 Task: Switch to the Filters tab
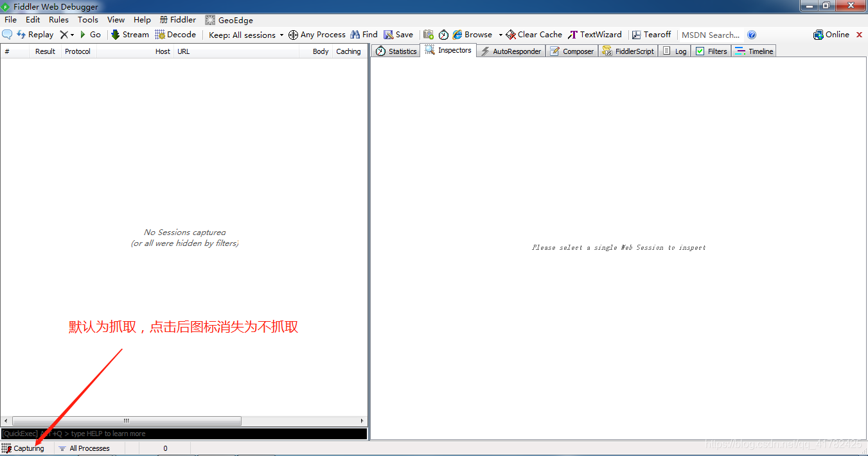pos(711,51)
